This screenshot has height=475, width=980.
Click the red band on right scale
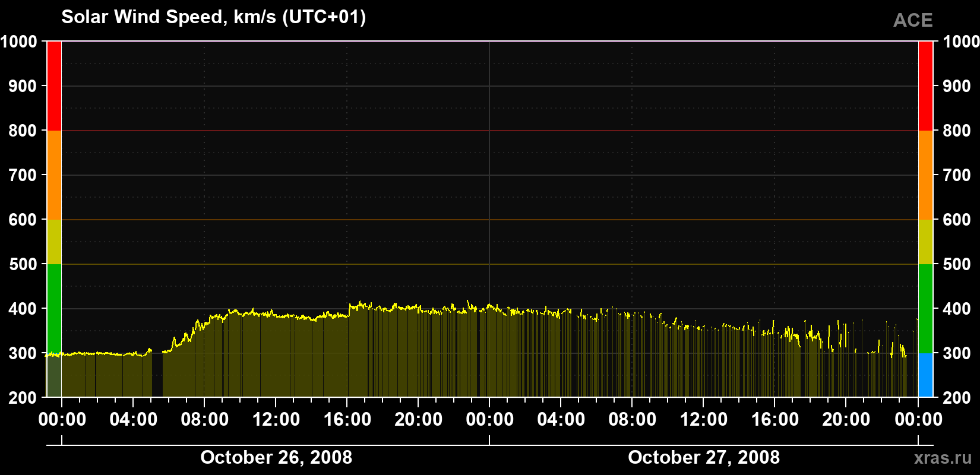[925, 86]
